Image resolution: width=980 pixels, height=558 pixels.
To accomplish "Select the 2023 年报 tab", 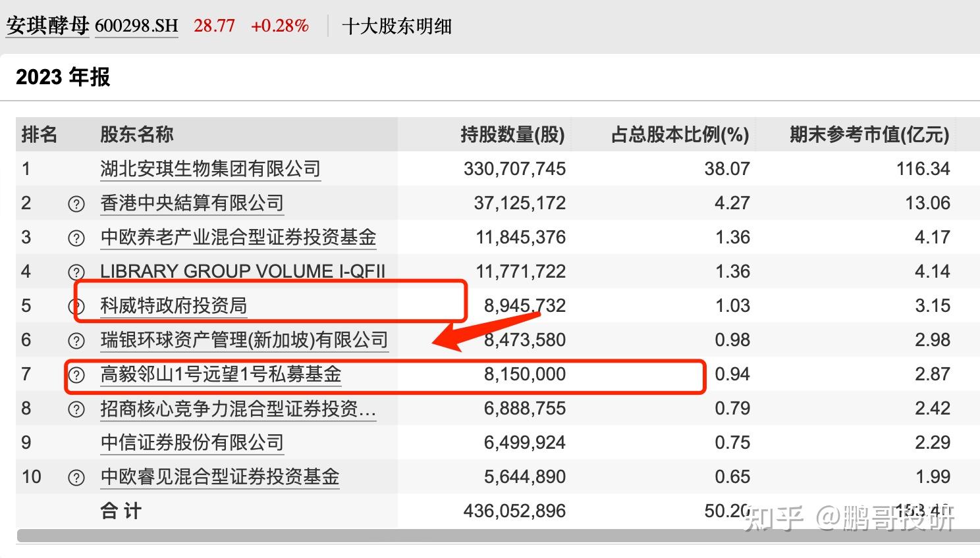I will coord(63,77).
